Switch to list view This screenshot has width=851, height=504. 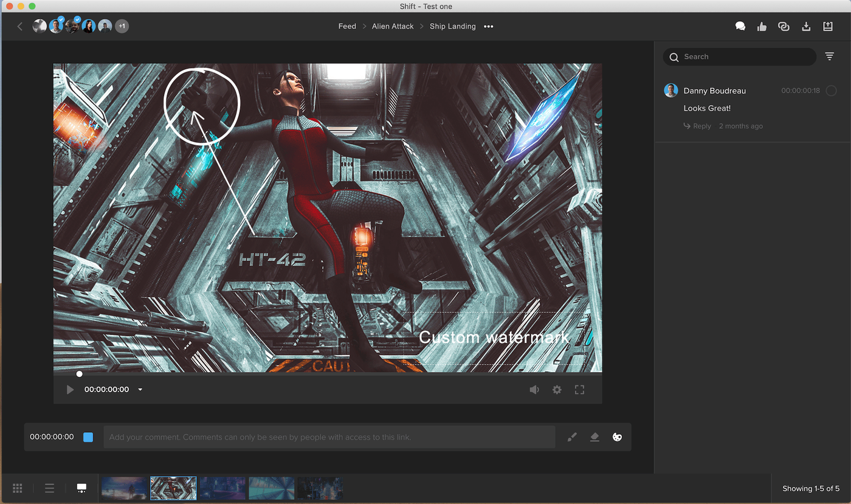coord(50,488)
